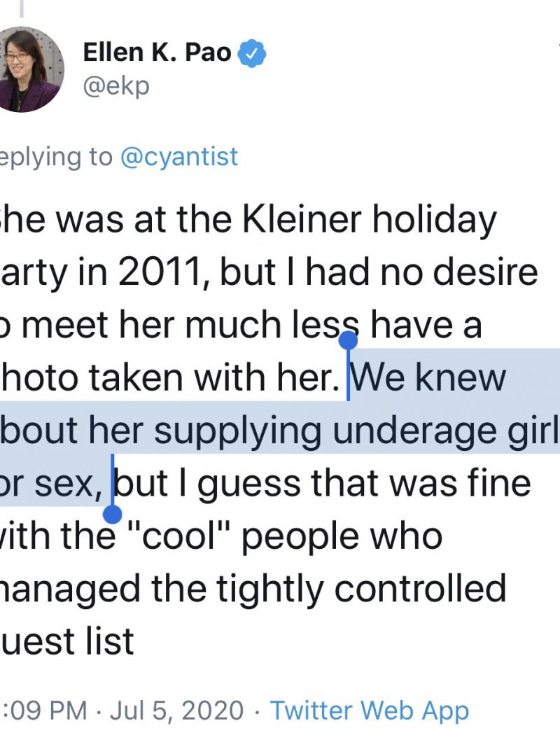
Task: Open the @ekp handle
Action: 116,86
